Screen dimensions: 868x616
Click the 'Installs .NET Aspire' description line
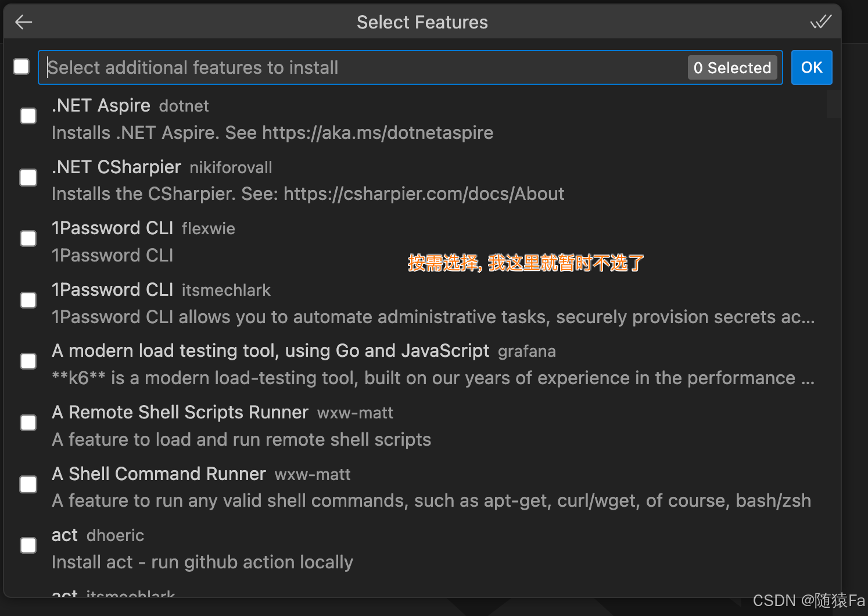272,132
